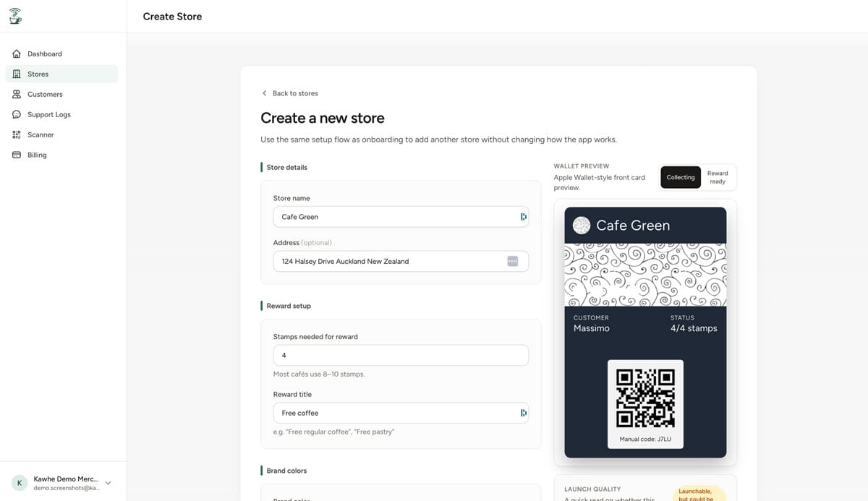Click the K account avatar

(x=20, y=483)
